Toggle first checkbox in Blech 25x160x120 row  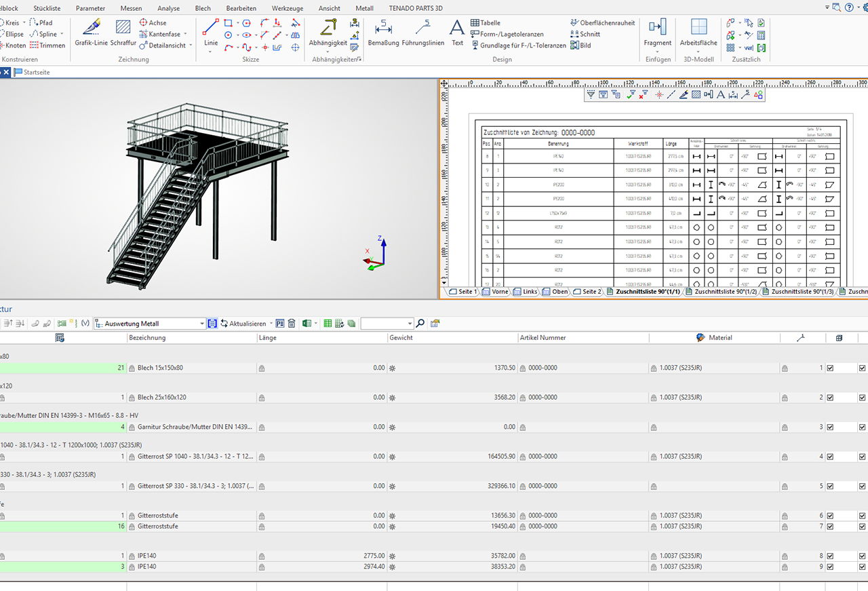[x=830, y=398]
